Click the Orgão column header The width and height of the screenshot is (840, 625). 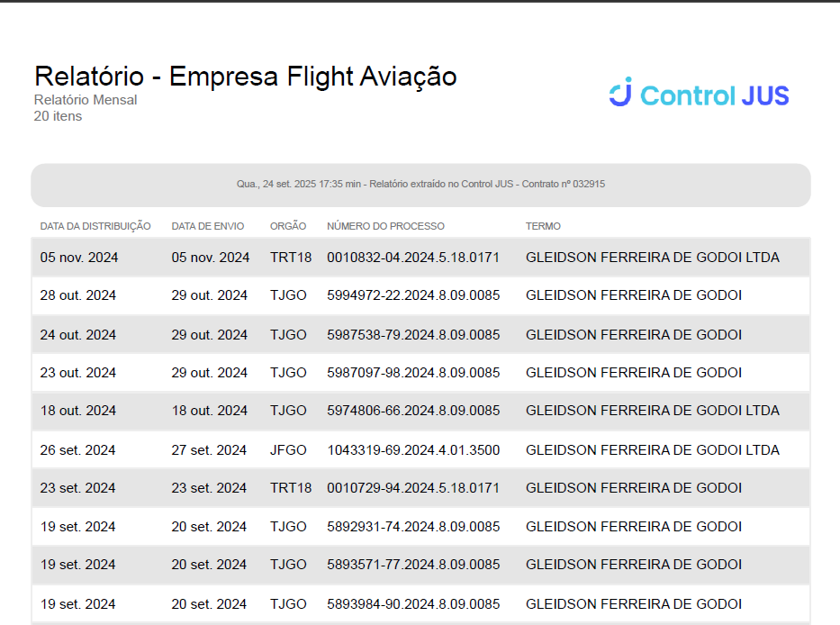[x=288, y=226]
